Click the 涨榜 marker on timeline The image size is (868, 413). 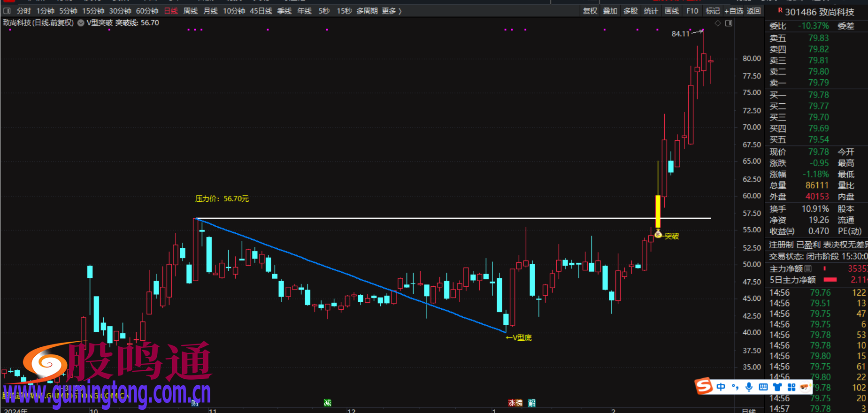(x=515, y=403)
